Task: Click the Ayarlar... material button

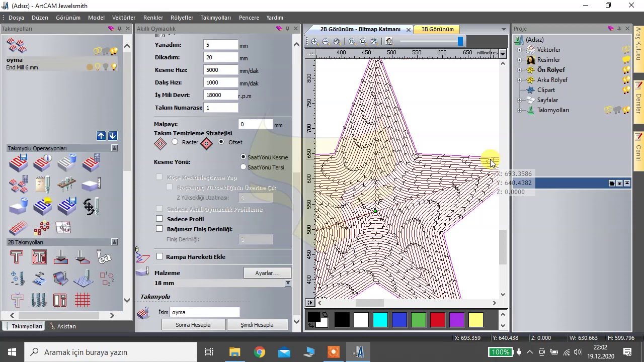Action: 267,273
